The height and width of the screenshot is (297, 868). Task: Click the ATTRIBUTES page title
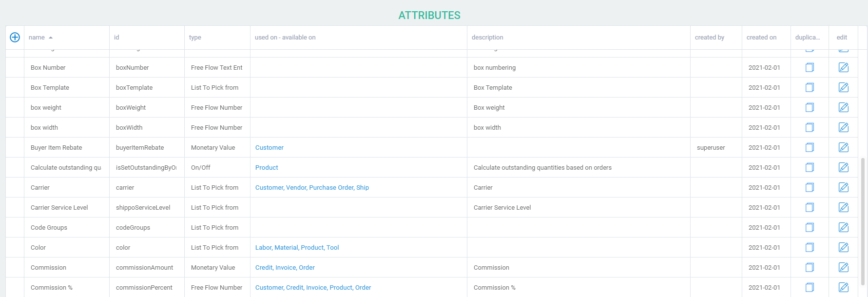tap(429, 16)
